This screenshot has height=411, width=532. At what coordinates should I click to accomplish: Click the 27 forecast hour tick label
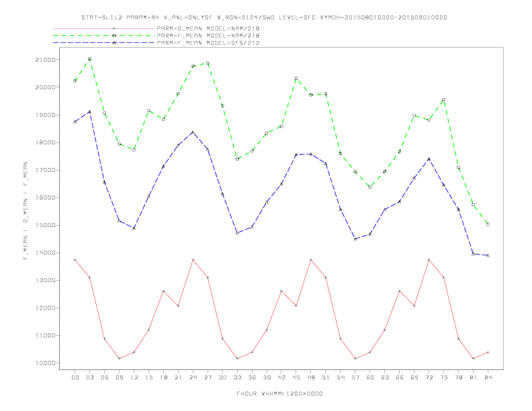[x=208, y=377]
